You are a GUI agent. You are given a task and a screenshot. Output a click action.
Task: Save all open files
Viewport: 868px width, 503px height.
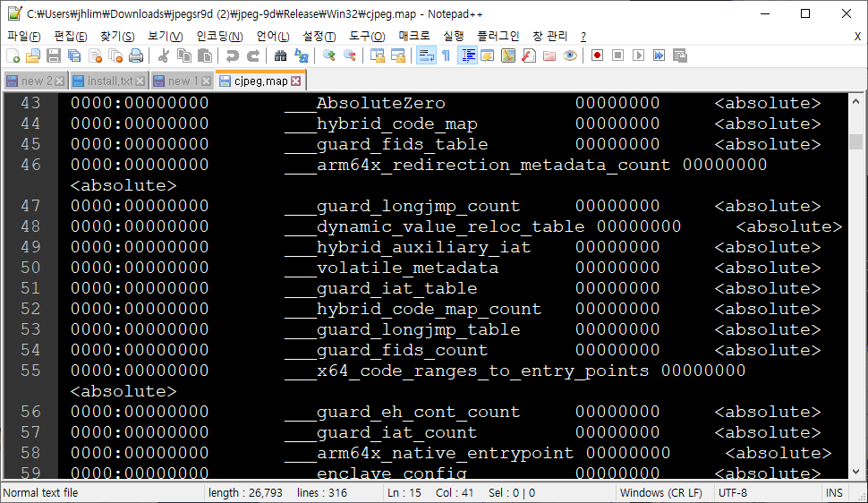[x=74, y=56]
